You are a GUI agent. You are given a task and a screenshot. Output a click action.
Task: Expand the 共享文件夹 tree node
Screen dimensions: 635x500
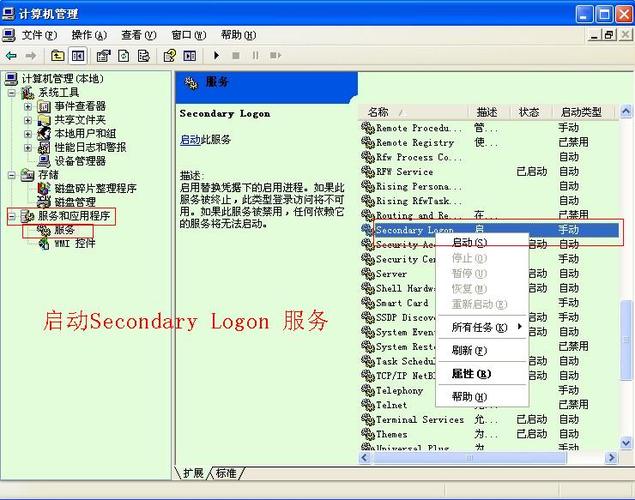(x=28, y=120)
